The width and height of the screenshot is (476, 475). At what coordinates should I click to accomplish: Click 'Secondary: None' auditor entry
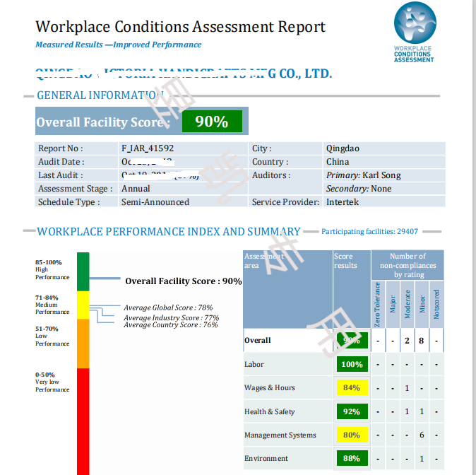359,189
